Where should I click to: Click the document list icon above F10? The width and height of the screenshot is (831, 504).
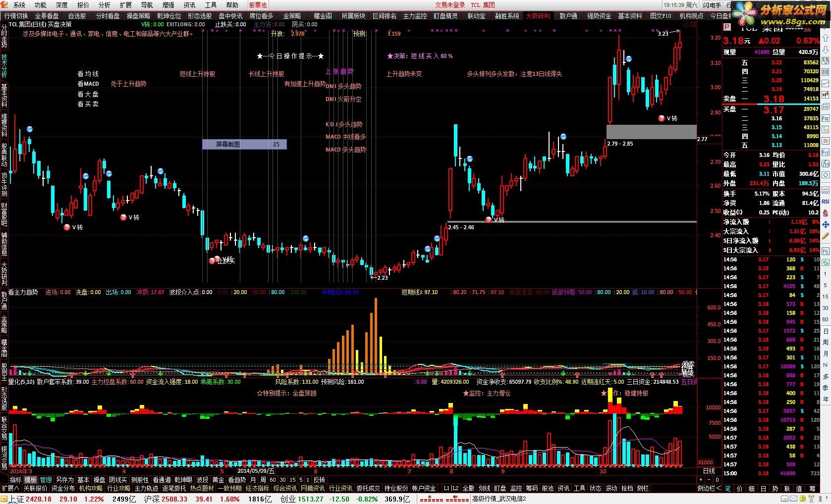[x=826, y=106]
